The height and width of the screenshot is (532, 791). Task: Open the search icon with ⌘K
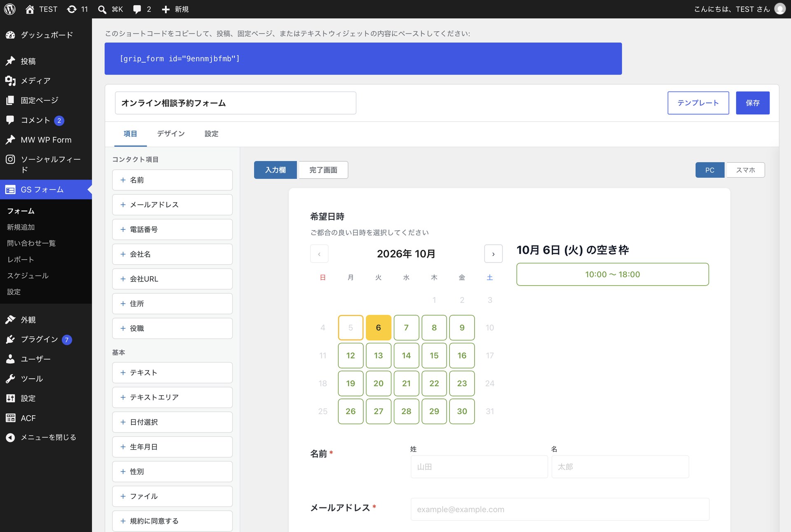coord(102,9)
